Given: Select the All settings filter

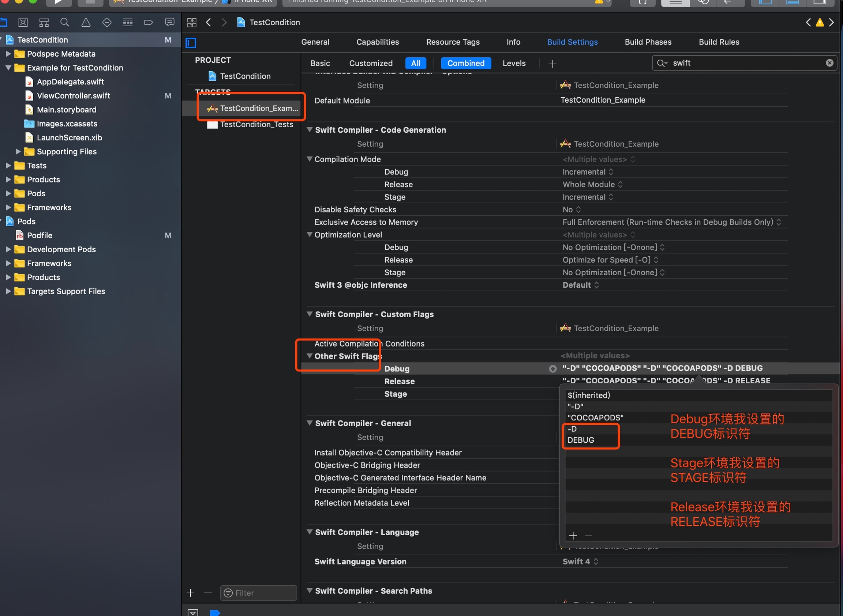Looking at the screenshot, I should (415, 63).
